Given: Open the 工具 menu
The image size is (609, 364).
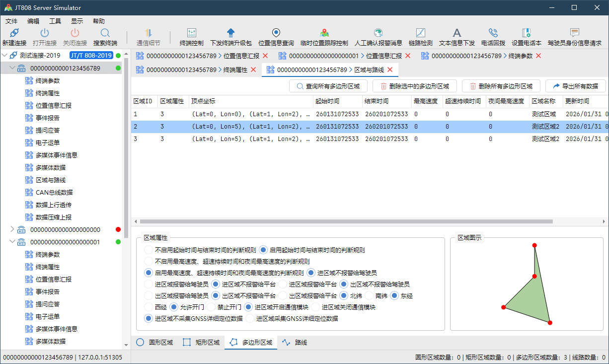Looking at the screenshot, I should point(55,21).
